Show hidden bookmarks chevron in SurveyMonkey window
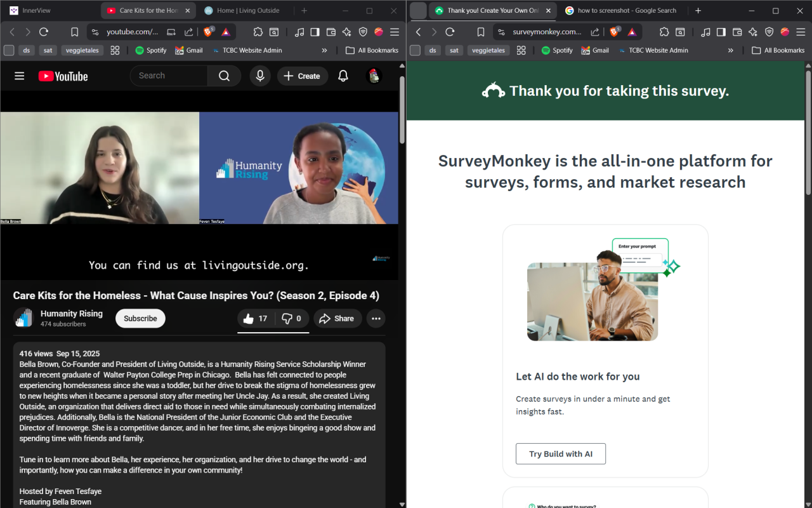The height and width of the screenshot is (508, 812). coord(731,50)
